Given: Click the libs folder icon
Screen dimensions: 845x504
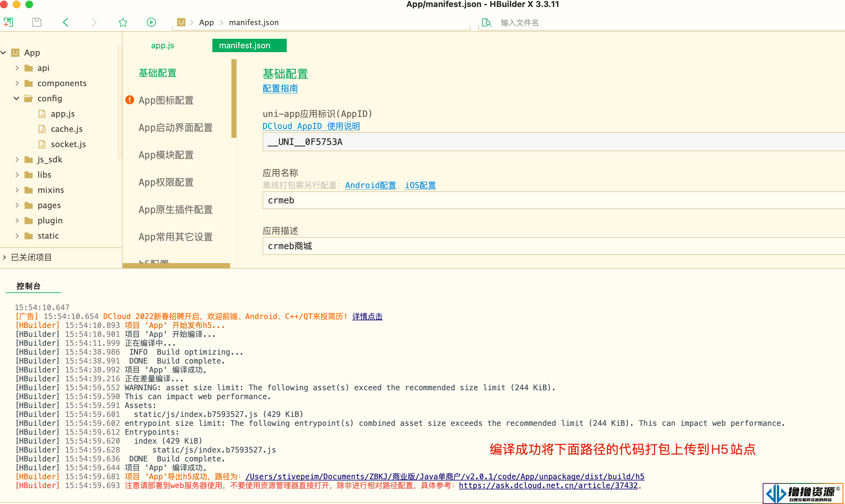Looking at the screenshot, I should point(29,175).
